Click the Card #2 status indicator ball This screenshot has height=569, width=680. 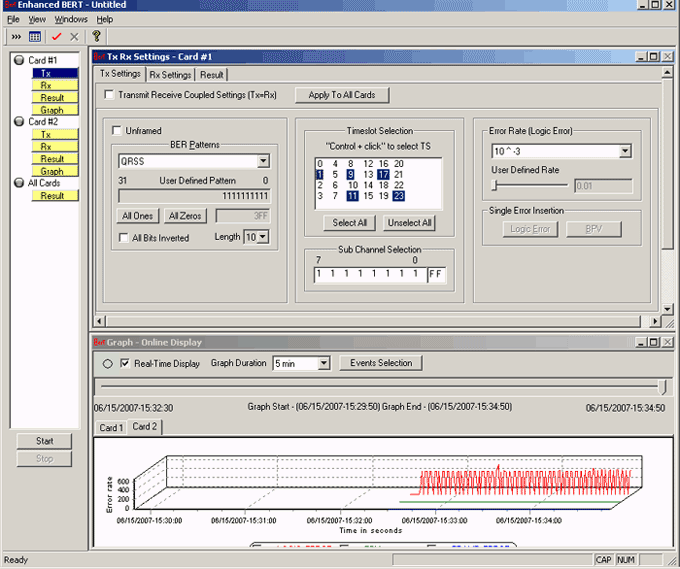19,121
